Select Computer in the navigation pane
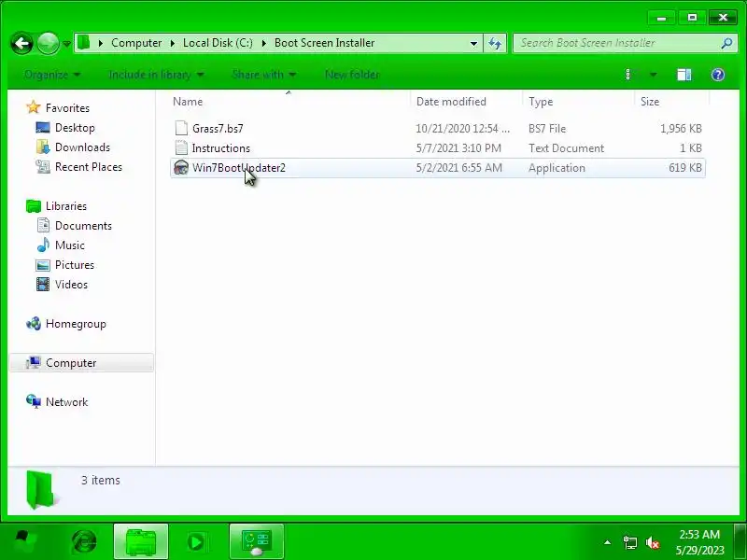The width and height of the screenshot is (747, 560). pyautogui.click(x=81, y=363)
